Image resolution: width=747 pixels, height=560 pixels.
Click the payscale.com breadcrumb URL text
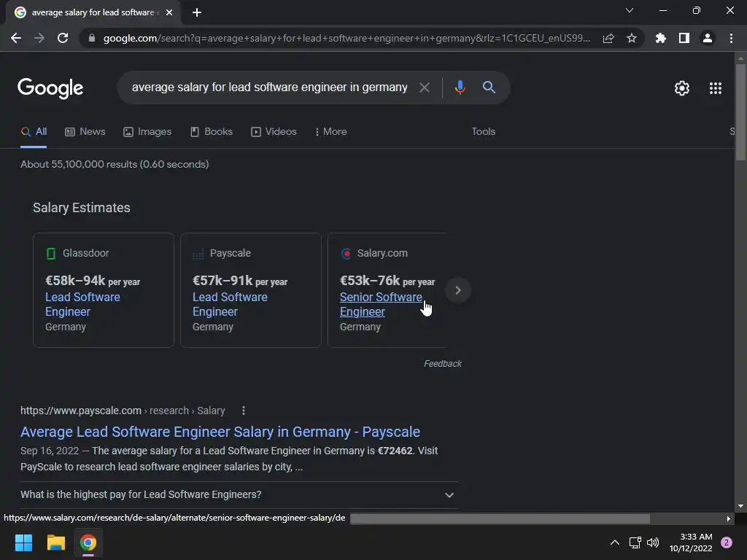(x=123, y=411)
